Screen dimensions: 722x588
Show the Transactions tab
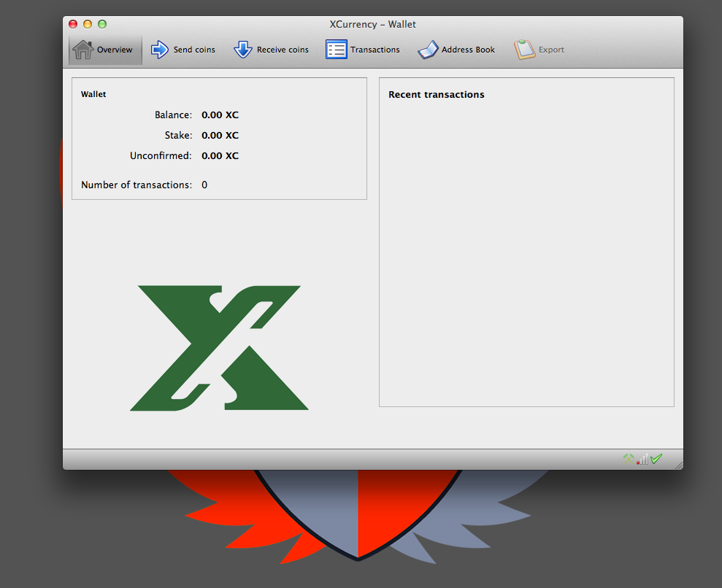[x=363, y=50]
